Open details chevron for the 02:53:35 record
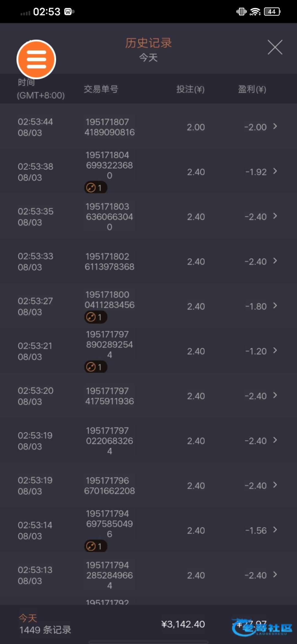This screenshot has height=644, width=297. [x=275, y=216]
